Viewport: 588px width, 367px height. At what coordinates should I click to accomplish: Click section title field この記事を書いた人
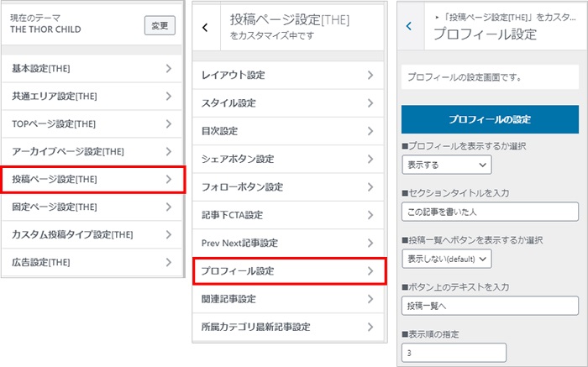click(491, 212)
